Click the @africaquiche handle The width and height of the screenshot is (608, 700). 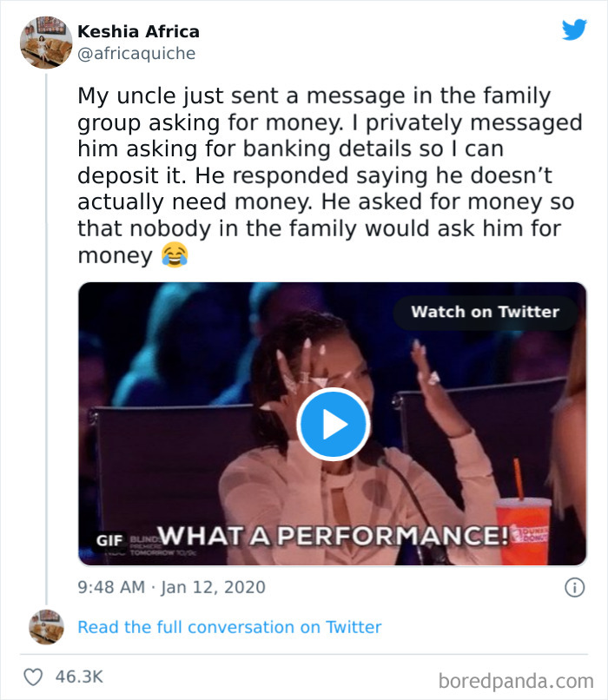click(x=136, y=54)
